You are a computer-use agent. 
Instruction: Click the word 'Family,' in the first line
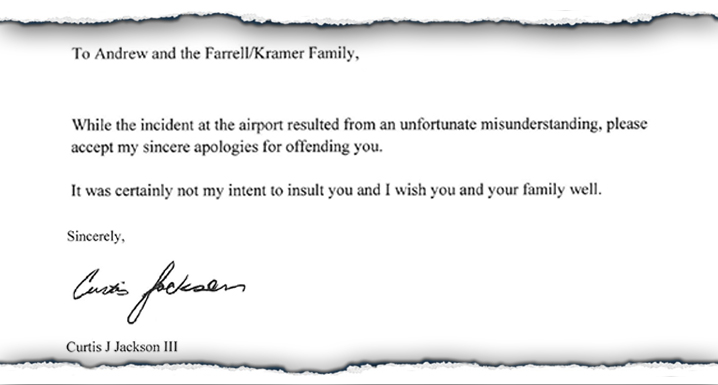coord(333,54)
